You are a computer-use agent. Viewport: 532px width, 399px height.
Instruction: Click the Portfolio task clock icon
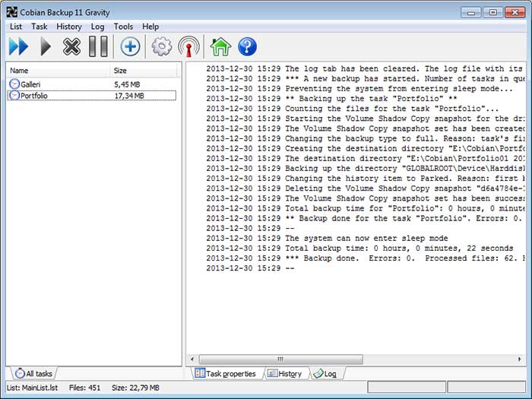point(14,95)
